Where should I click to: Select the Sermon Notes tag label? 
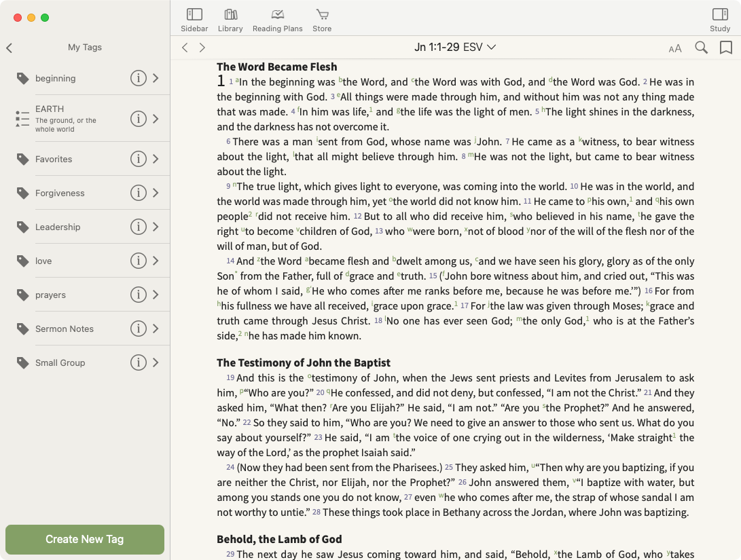65,329
